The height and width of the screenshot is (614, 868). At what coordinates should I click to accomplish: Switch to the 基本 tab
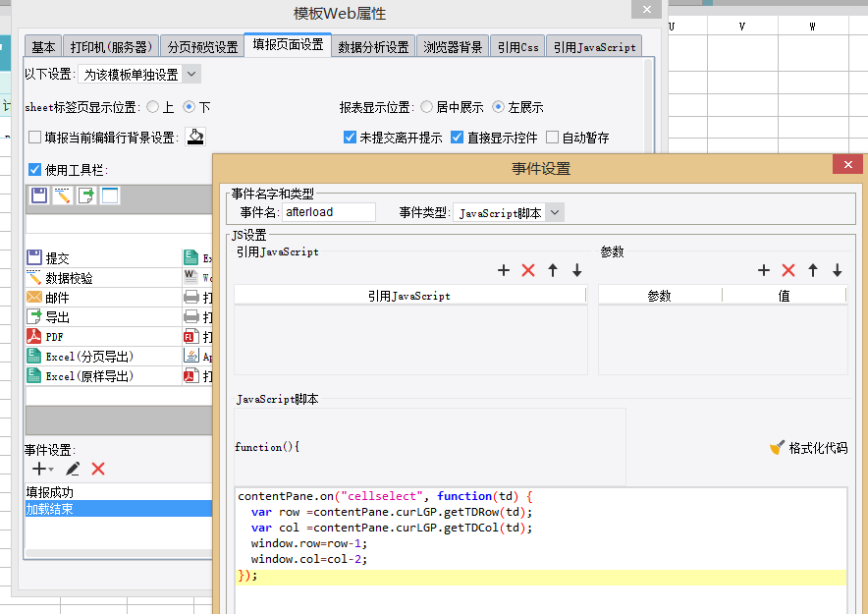point(43,47)
